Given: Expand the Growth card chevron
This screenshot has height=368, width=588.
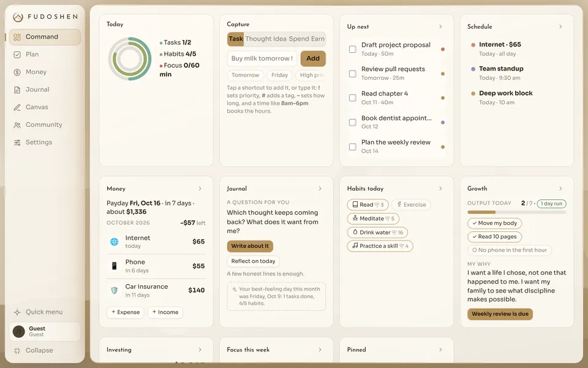Looking at the screenshot, I should pyautogui.click(x=560, y=188).
